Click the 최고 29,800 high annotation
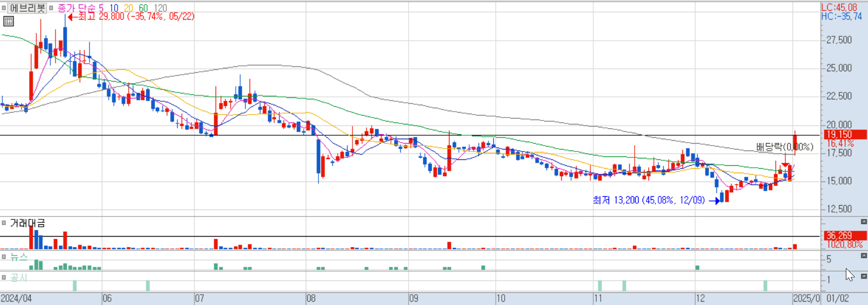Image resolution: width=868 pixels, height=305 pixels. [136, 17]
